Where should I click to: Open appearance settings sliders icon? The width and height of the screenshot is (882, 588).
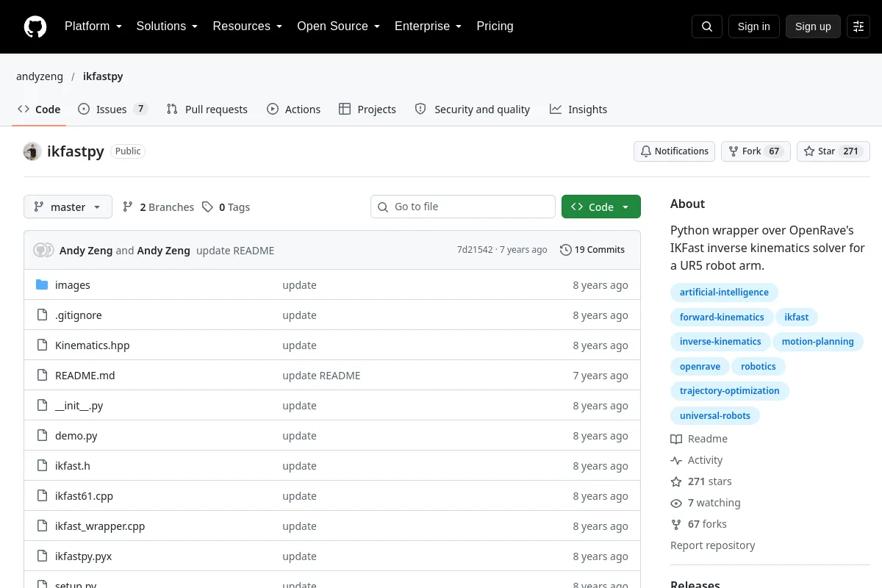click(858, 26)
